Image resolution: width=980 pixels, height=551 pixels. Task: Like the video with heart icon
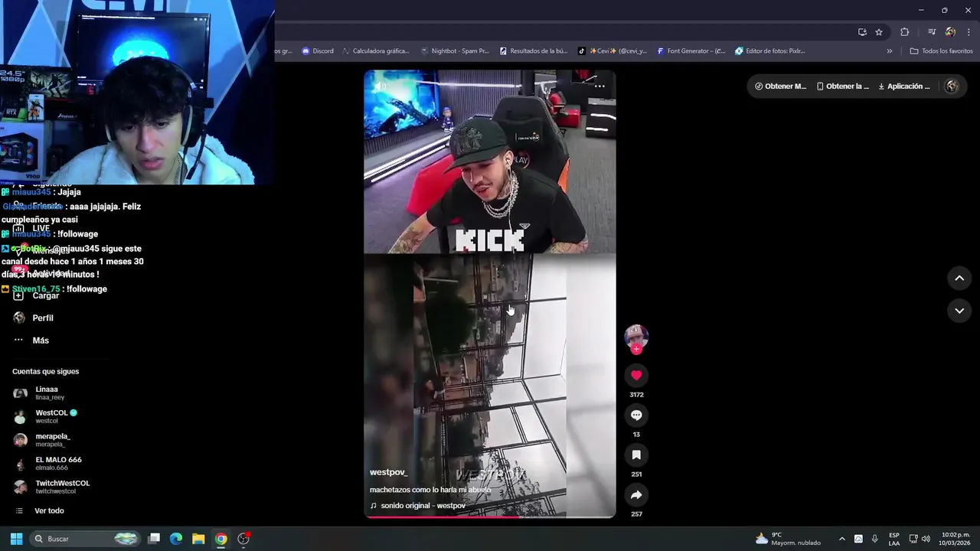pos(636,375)
